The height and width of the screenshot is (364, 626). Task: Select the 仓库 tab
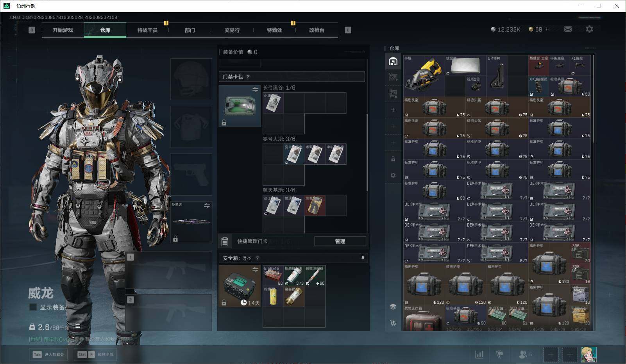point(105,30)
